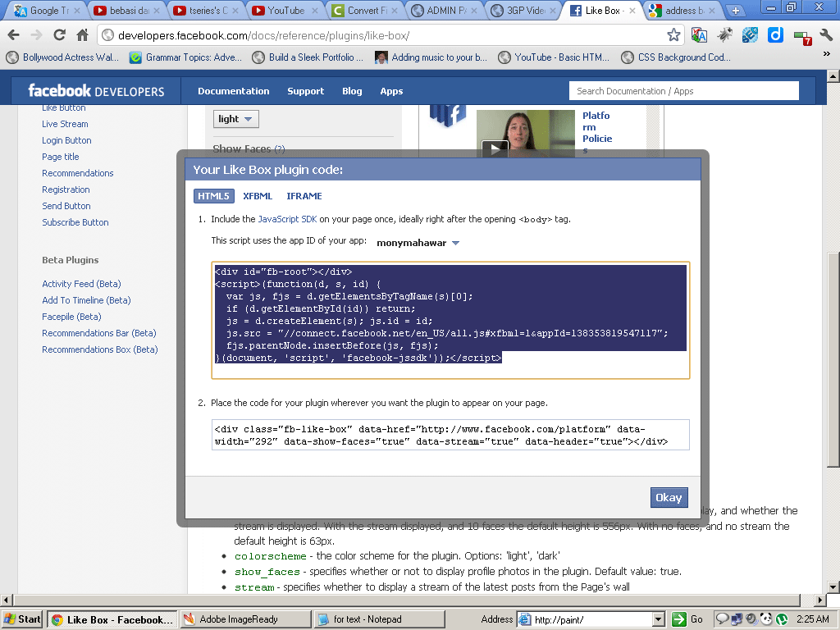
Task: Click the facebook DEVELOPERS logo
Action: pos(97,90)
